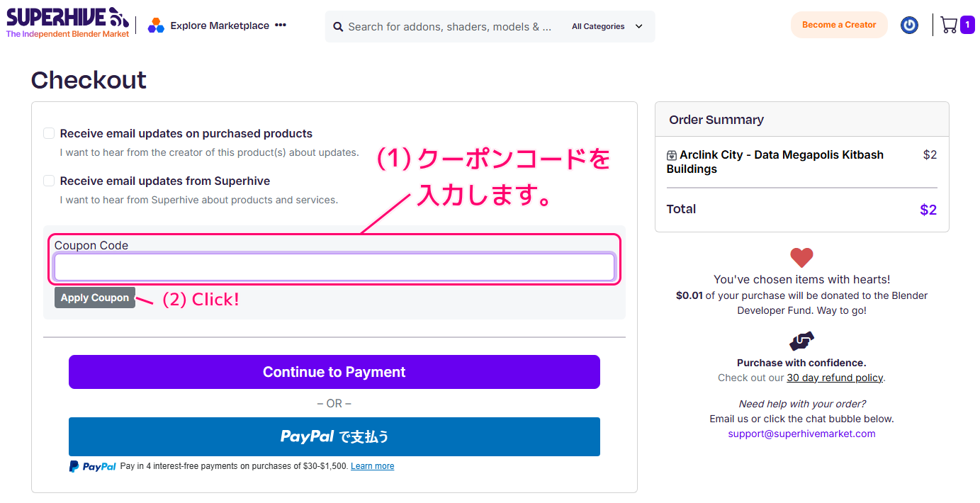Enable email updates on purchased products

click(x=49, y=133)
